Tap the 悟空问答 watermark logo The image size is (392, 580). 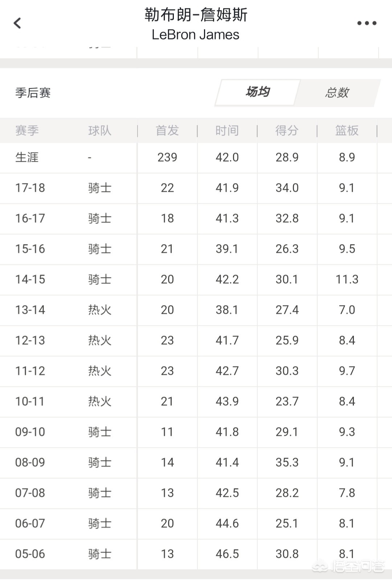point(348,567)
